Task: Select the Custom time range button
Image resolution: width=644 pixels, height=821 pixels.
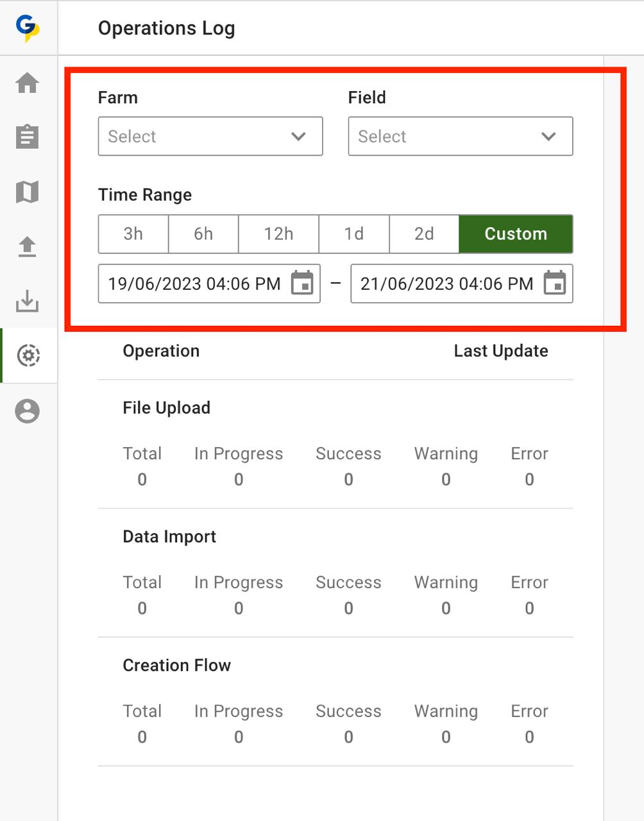Action: 516,234
